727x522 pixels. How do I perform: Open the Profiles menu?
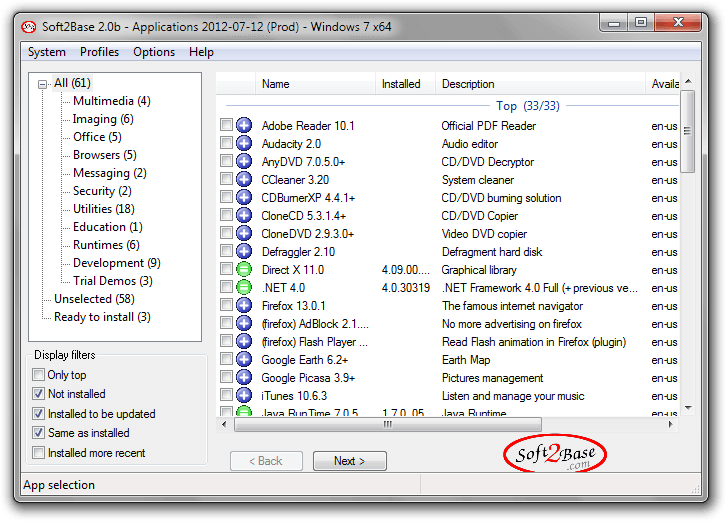[x=99, y=52]
